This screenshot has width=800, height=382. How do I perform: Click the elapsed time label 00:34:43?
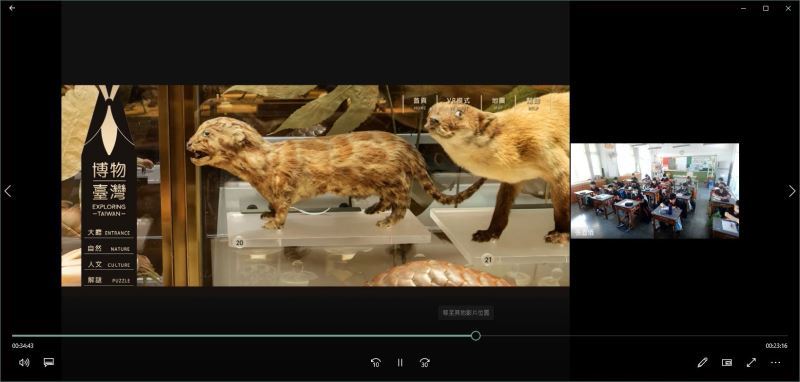tap(23, 346)
